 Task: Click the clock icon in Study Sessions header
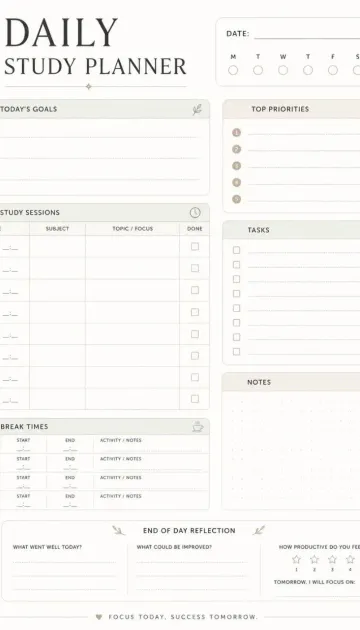[195, 213]
